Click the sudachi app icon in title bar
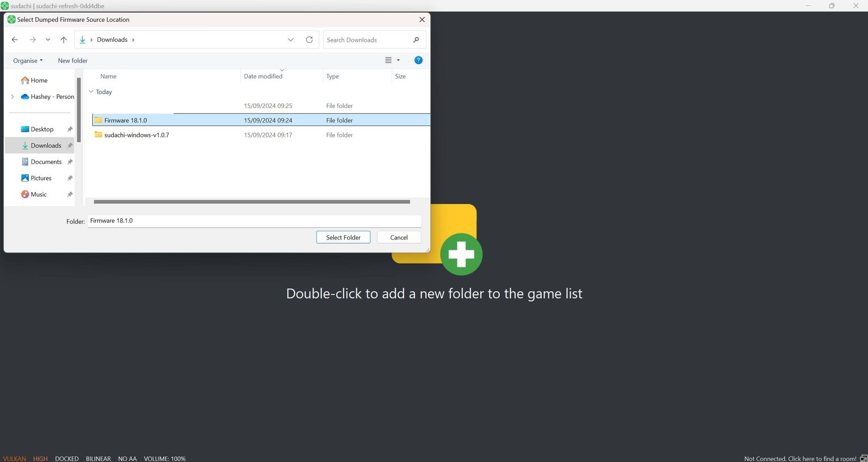The height and width of the screenshot is (462, 868). point(5,6)
